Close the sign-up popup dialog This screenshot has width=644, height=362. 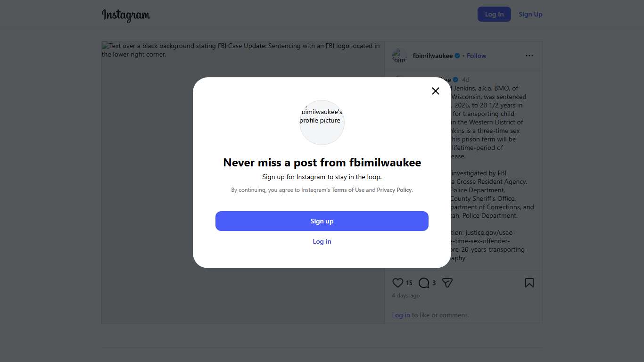436,91
